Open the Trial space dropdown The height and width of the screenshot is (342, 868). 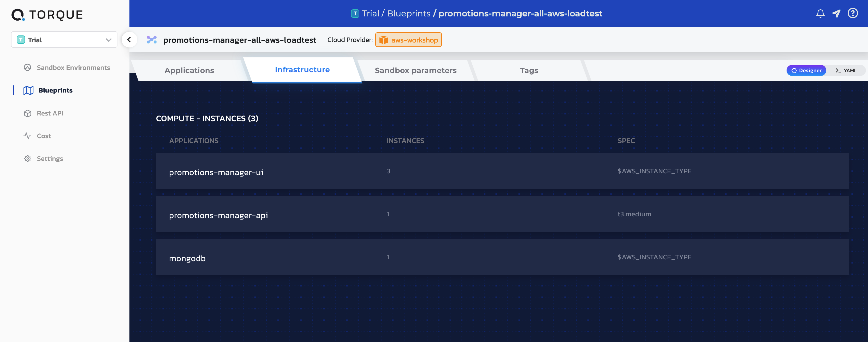64,40
